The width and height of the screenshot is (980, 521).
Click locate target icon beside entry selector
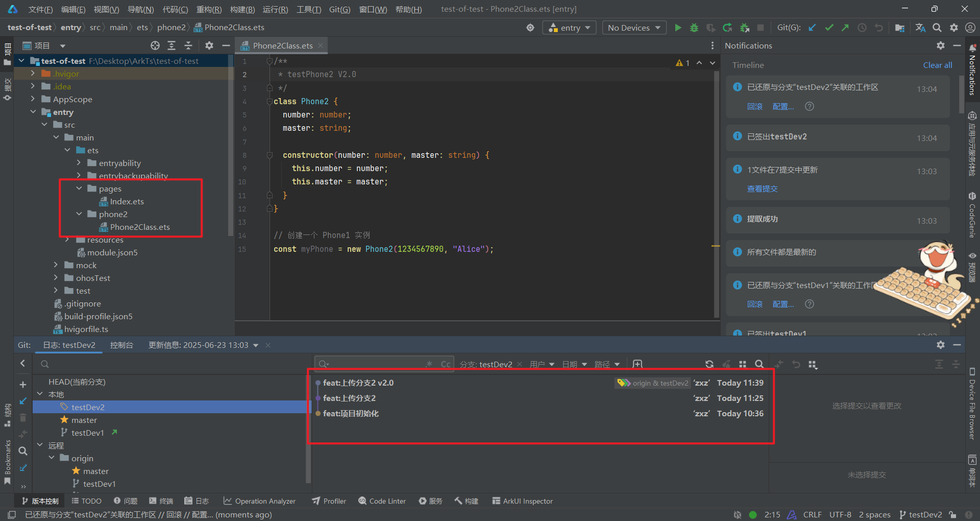(530, 28)
